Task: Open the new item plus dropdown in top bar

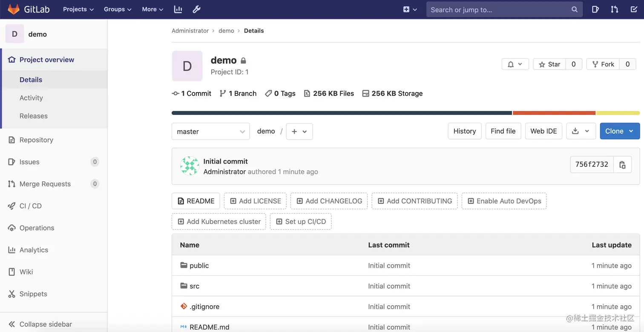Action: coord(410,9)
